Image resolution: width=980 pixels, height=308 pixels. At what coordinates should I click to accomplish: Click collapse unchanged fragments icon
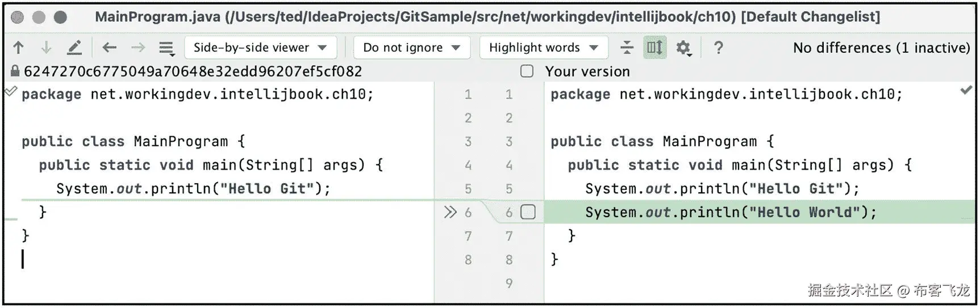(627, 48)
